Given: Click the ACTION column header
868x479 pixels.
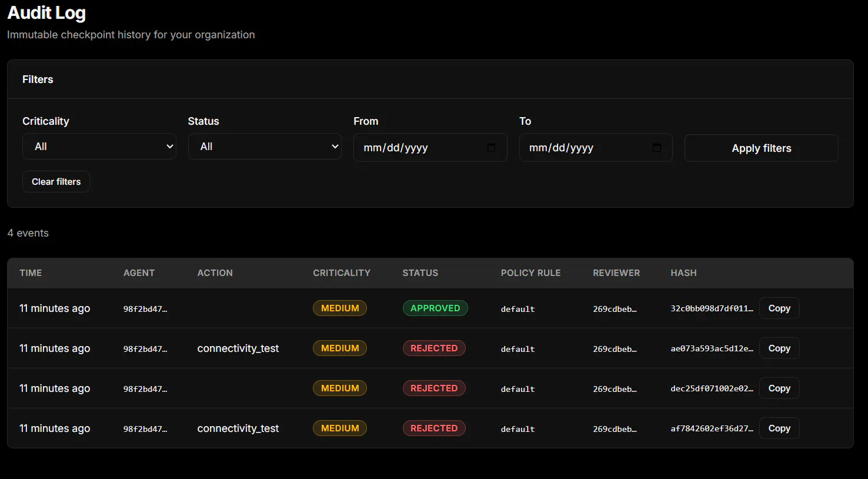Looking at the screenshot, I should tap(215, 273).
